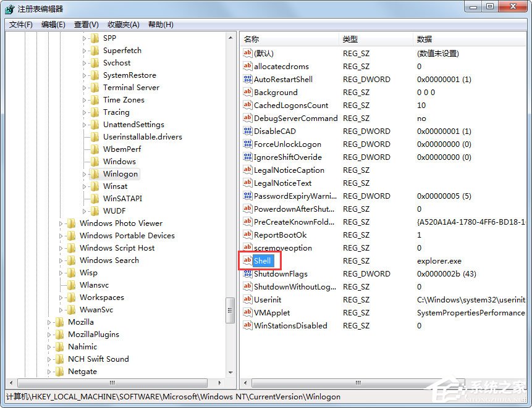Click the ab string icon beside Shell
The height and width of the screenshot is (408, 532).
tap(247, 260)
